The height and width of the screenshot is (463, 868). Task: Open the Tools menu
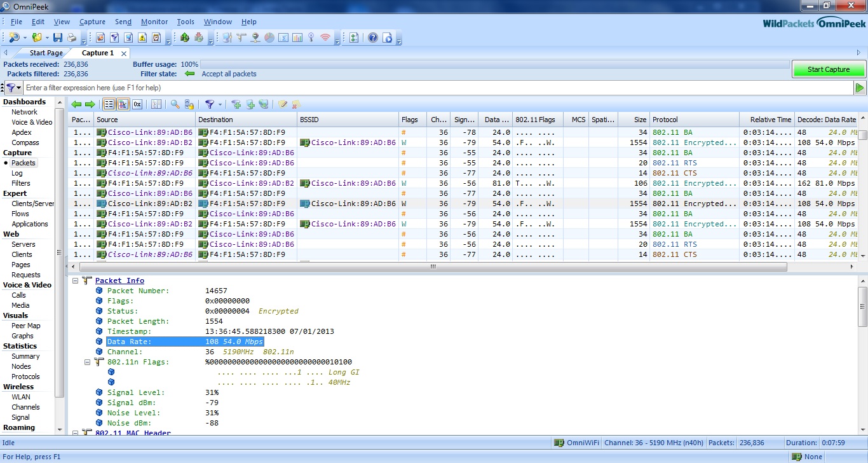tap(186, 22)
